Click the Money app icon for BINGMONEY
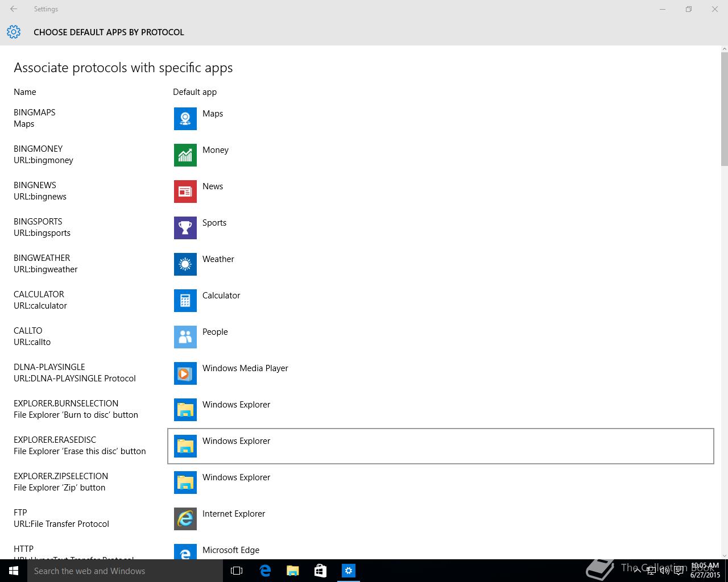 click(x=185, y=155)
